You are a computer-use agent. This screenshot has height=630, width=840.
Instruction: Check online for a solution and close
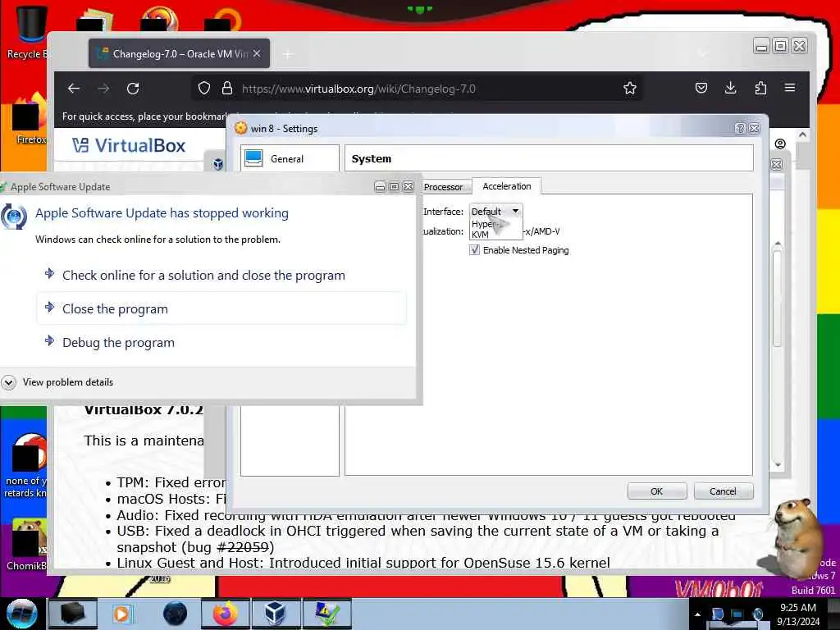pos(203,276)
